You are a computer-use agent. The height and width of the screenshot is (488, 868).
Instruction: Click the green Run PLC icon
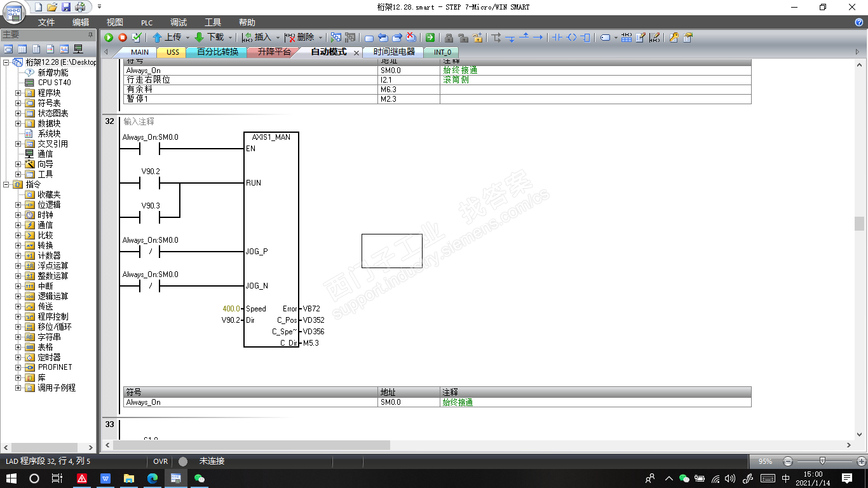point(109,37)
